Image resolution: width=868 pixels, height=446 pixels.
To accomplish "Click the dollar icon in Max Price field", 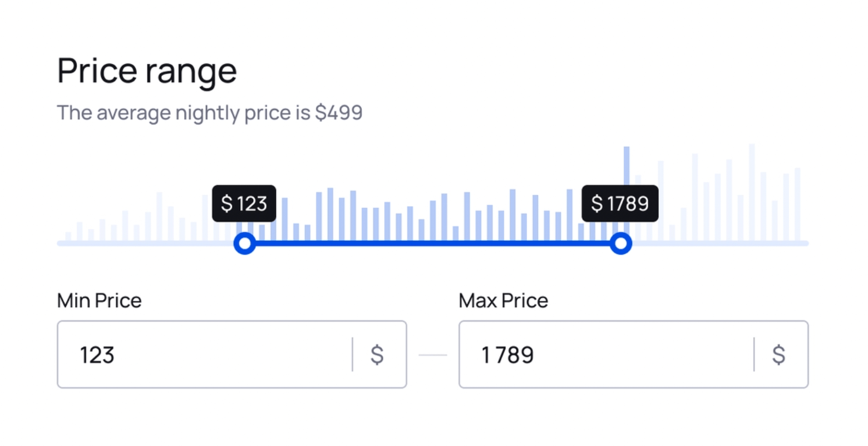I will pyautogui.click(x=778, y=354).
